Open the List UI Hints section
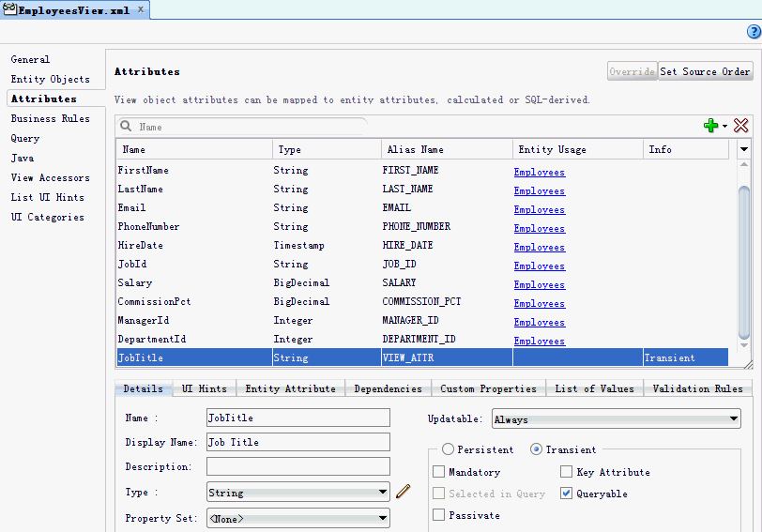Viewport: 762px width, 532px height. click(x=48, y=197)
